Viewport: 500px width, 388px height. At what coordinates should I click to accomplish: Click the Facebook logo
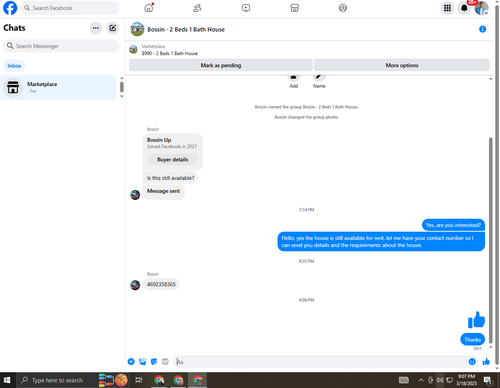coord(10,8)
